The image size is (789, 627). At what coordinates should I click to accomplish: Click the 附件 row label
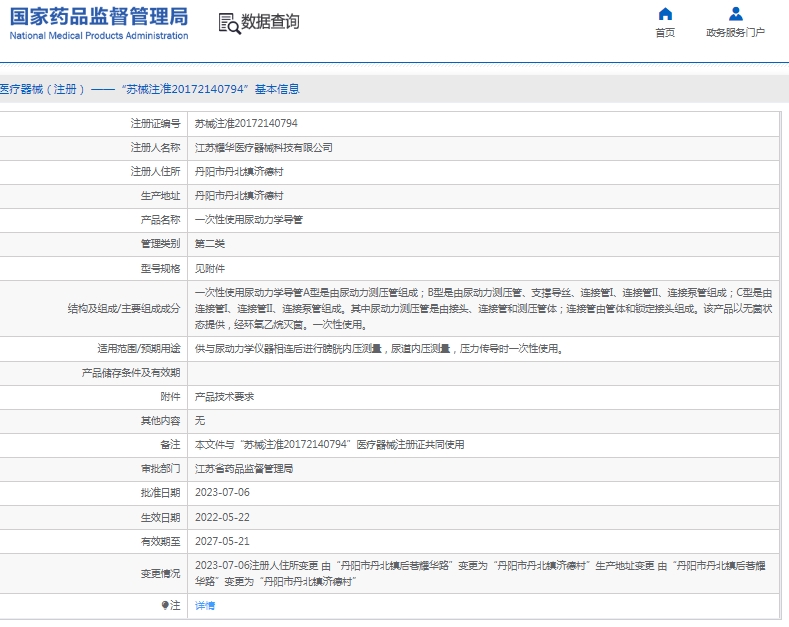(170, 397)
